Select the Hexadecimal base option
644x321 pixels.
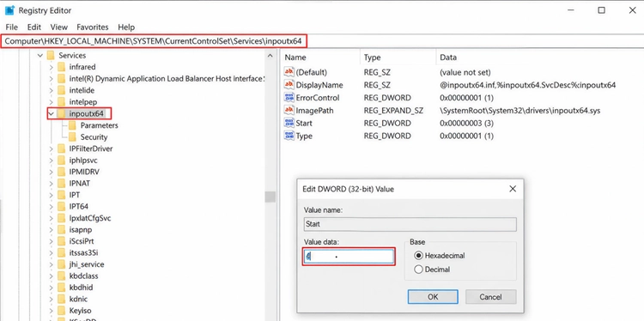tap(418, 256)
